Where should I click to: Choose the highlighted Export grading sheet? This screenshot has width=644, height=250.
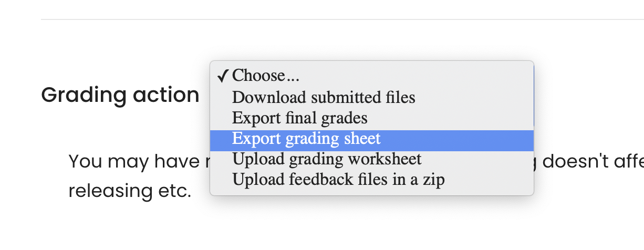[x=372, y=139]
